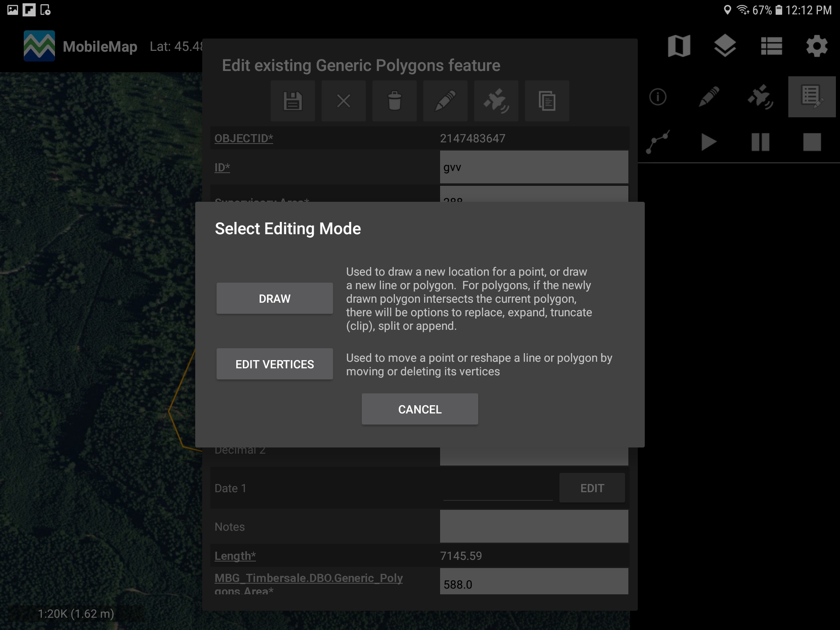Click the save disk icon in feature form
The height and width of the screenshot is (630, 840).
(x=293, y=101)
